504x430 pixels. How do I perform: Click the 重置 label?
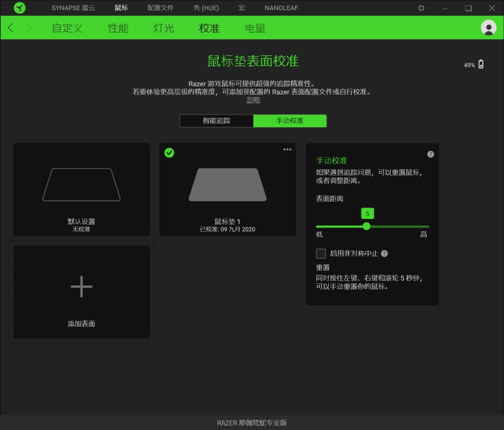pos(323,268)
